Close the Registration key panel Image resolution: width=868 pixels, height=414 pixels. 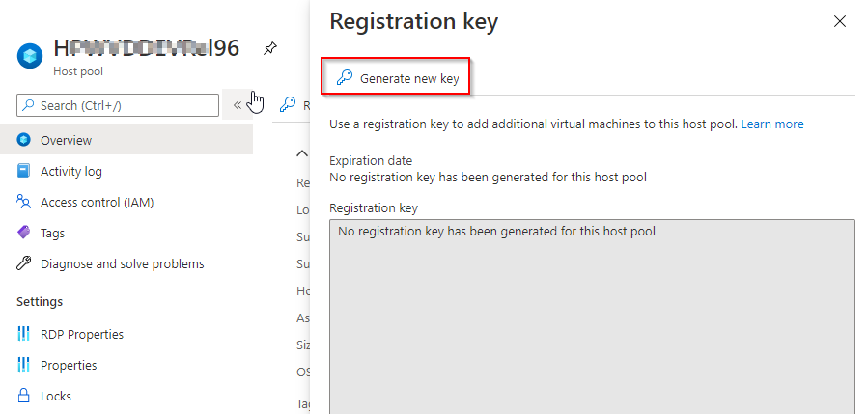(x=840, y=21)
